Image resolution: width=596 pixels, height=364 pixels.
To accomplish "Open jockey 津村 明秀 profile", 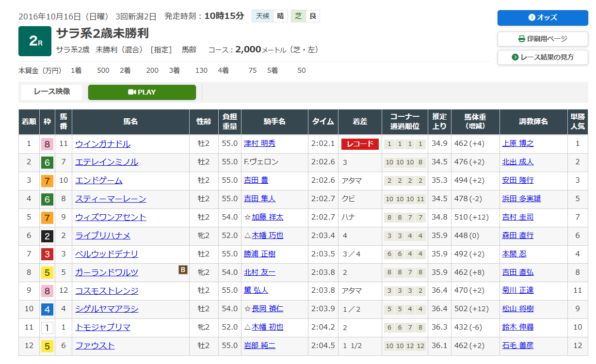I will coord(259,144).
